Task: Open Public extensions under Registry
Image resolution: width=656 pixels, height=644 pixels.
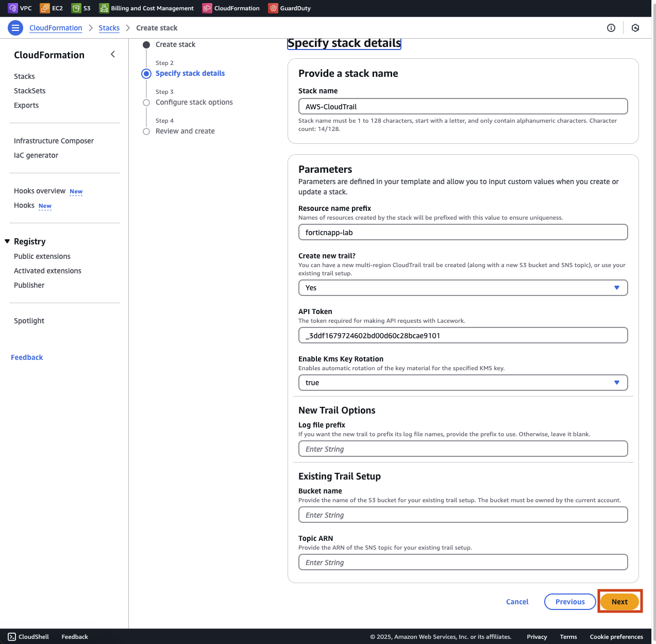Action: (x=42, y=256)
